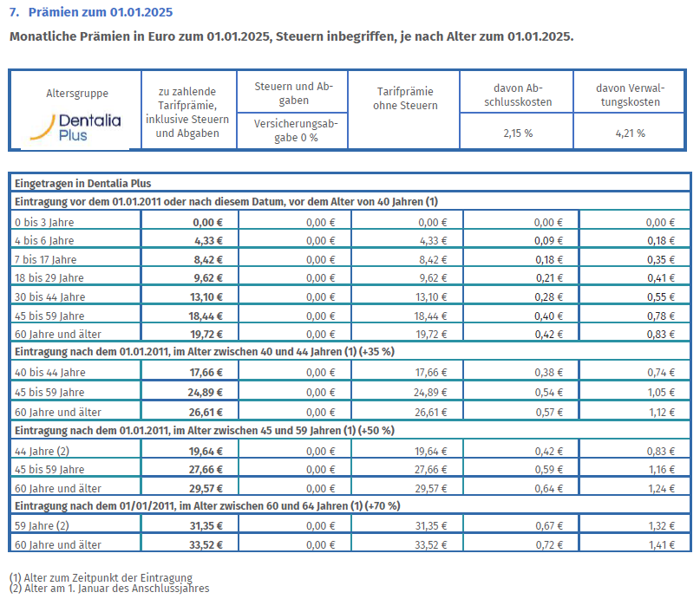Click the '0,59 €' Abschlusskosten value

pos(549,469)
